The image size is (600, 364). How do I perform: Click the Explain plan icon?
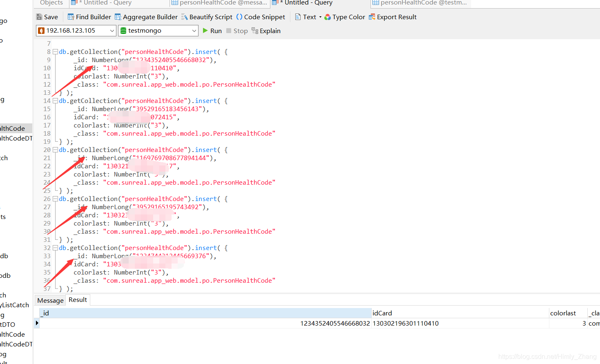point(254,31)
